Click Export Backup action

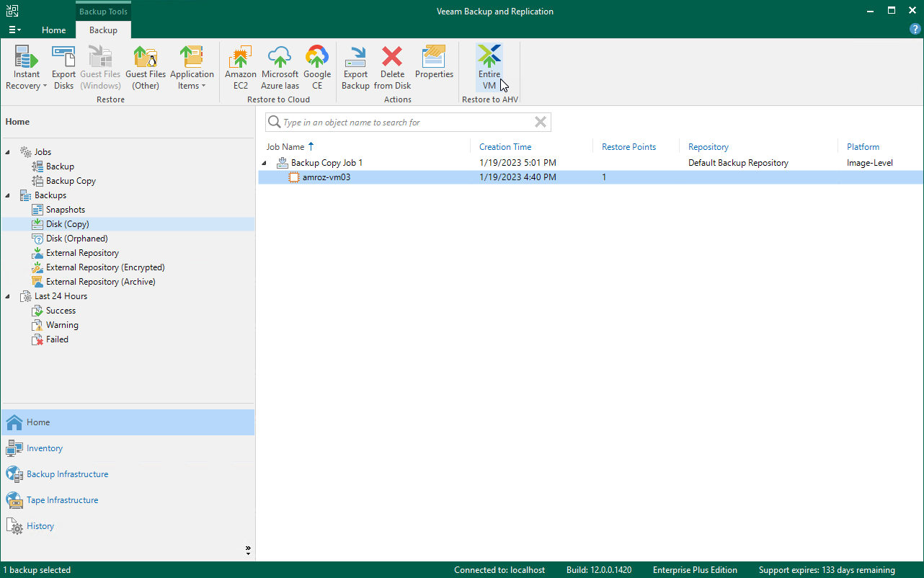click(x=355, y=68)
